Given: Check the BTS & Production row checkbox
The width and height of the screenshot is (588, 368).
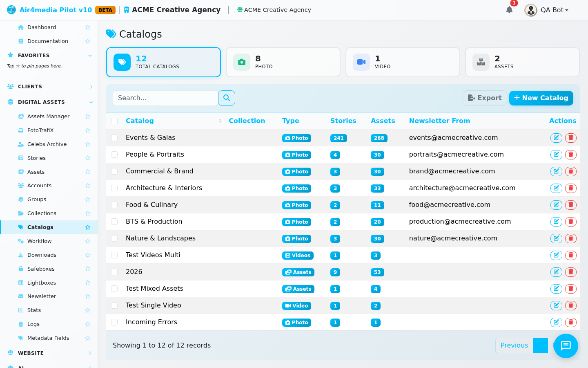Looking at the screenshot, I should pyautogui.click(x=114, y=222).
